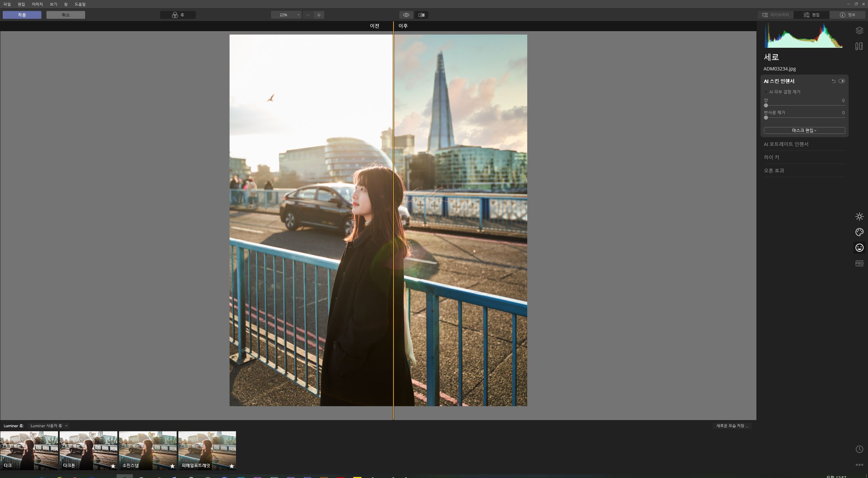Image resolution: width=868 pixels, height=478 pixels.
Task: Toggle the AI Skin Enhancer visibility eye
Action: click(842, 81)
